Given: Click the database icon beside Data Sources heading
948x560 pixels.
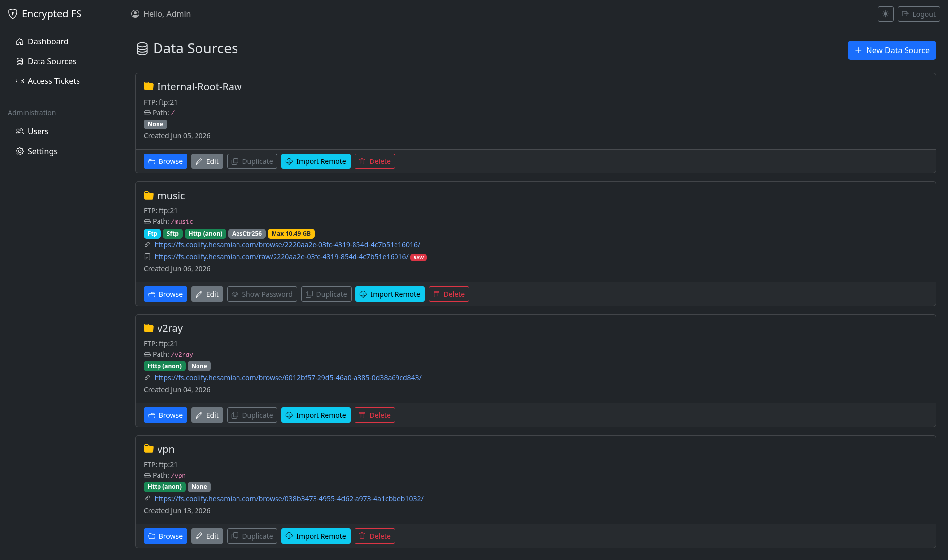Looking at the screenshot, I should [x=142, y=49].
